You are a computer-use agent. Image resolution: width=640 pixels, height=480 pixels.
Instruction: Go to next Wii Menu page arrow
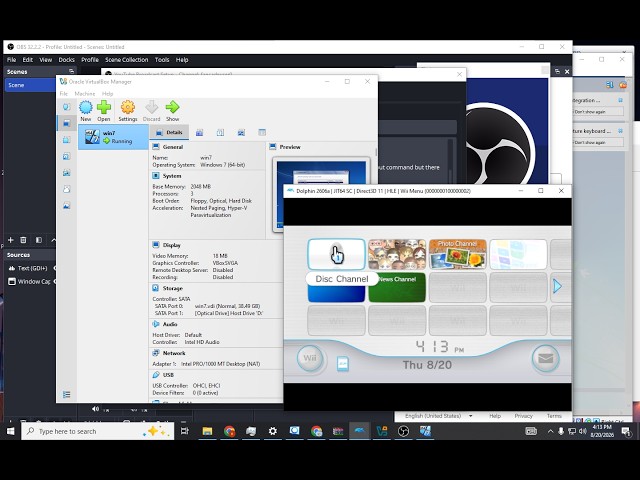click(557, 286)
